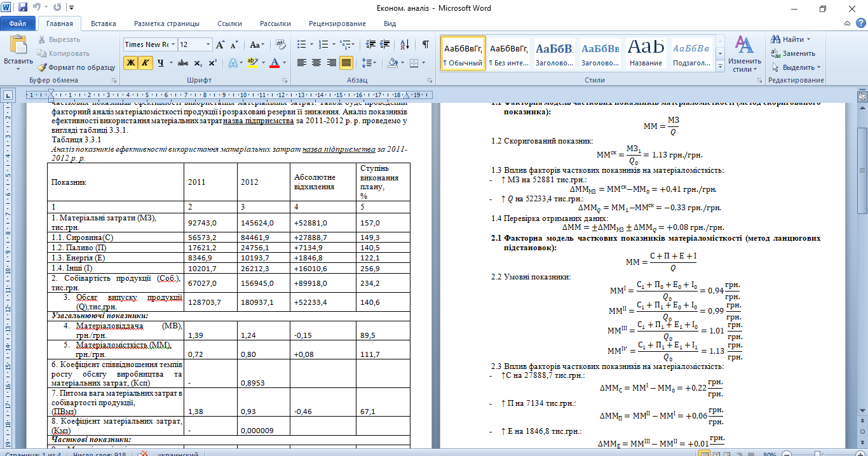Align the paragraph to the right

[332, 63]
